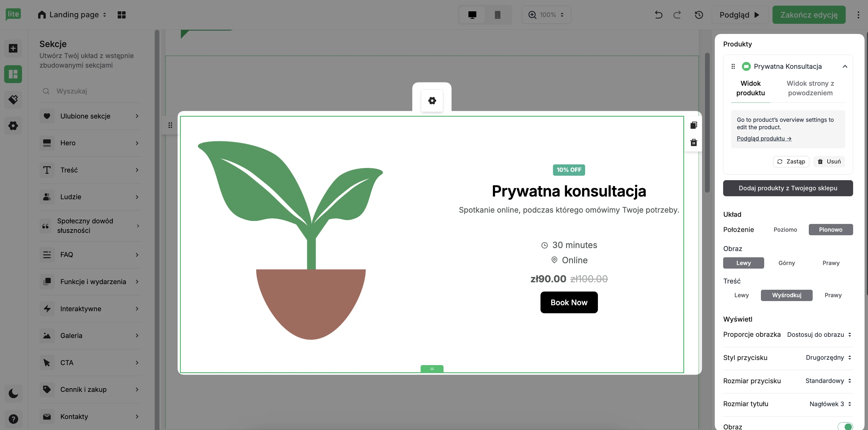Open the Styl przycisku dropdown
The width and height of the screenshot is (868, 430).
[828, 358]
